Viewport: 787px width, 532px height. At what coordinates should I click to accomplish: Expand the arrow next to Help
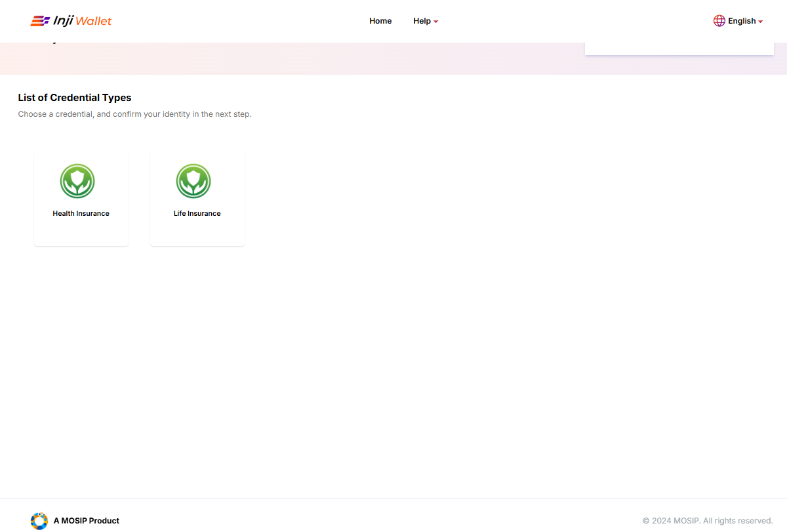tap(436, 22)
